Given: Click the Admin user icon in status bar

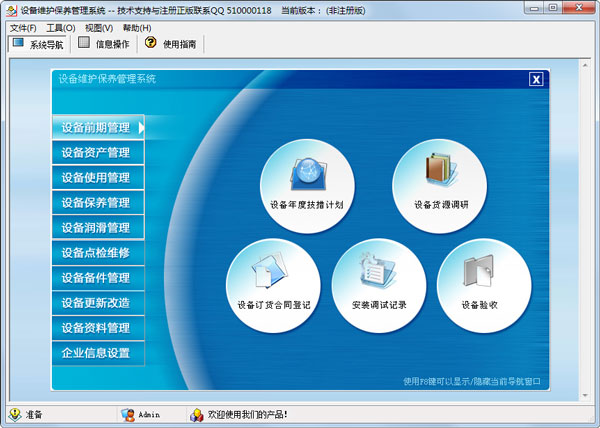Looking at the screenshot, I should pos(128,415).
